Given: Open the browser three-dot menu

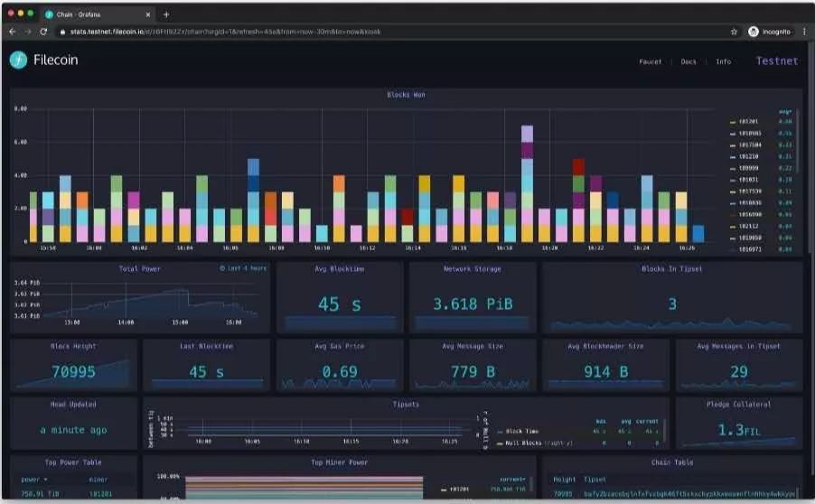Looking at the screenshot, I should tap(804, 32).
